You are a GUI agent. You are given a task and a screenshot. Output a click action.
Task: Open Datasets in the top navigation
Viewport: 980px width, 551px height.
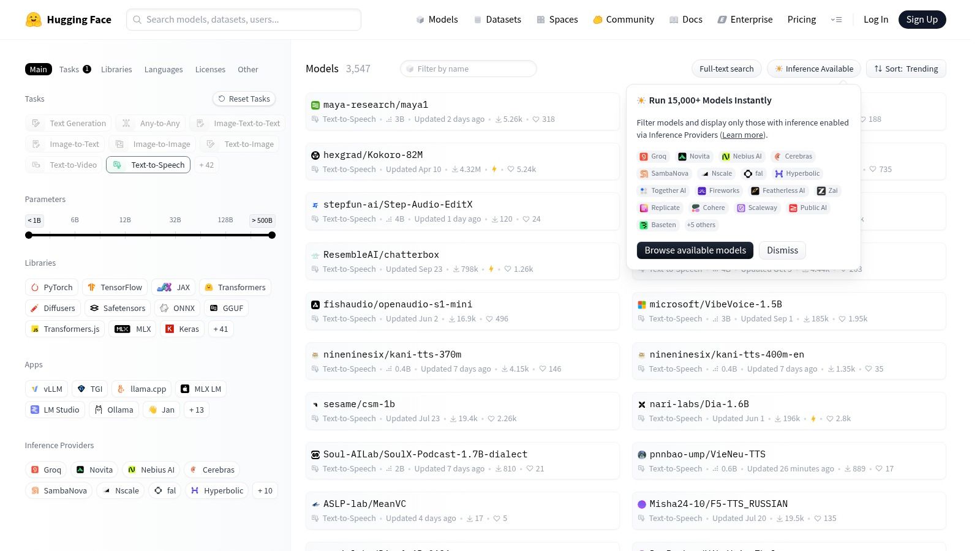tap(497, 20)
